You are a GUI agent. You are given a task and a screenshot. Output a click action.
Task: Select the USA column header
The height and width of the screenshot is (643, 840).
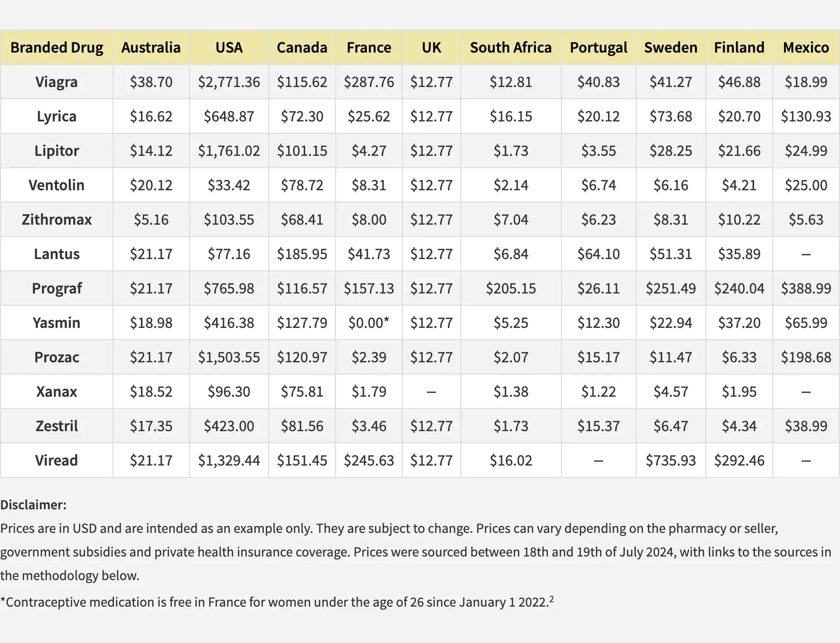click(x=229, y=48)
